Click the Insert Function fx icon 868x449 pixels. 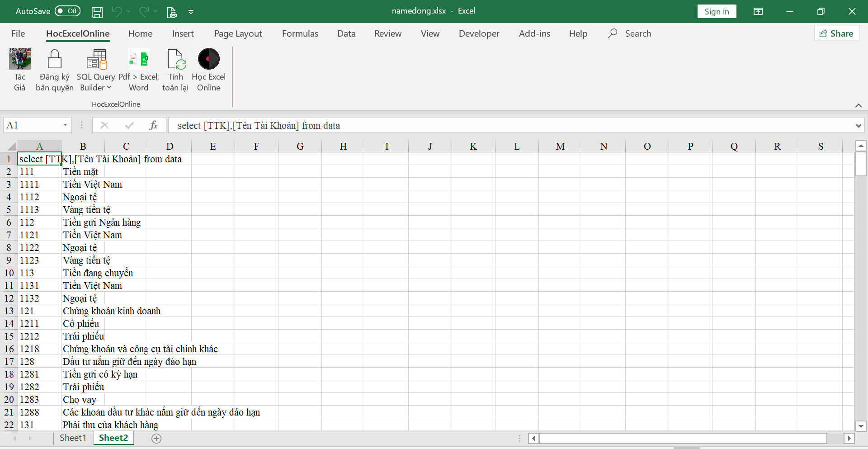[x=153, y=125]
